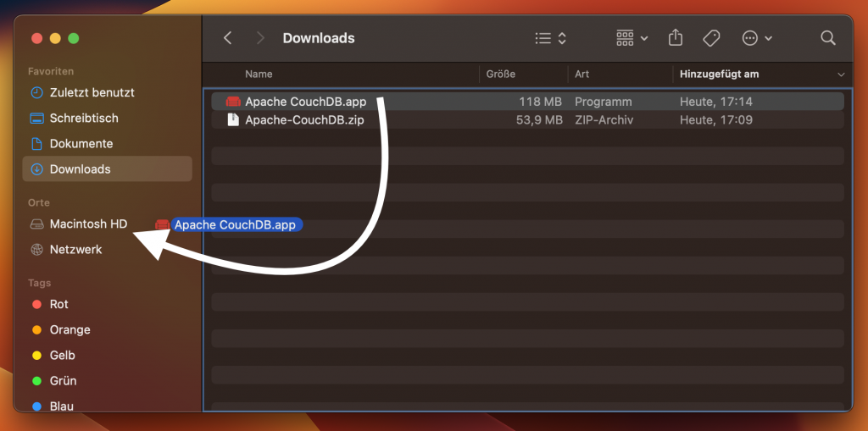Open Macintosh HD under Orte

coord(107,224)
